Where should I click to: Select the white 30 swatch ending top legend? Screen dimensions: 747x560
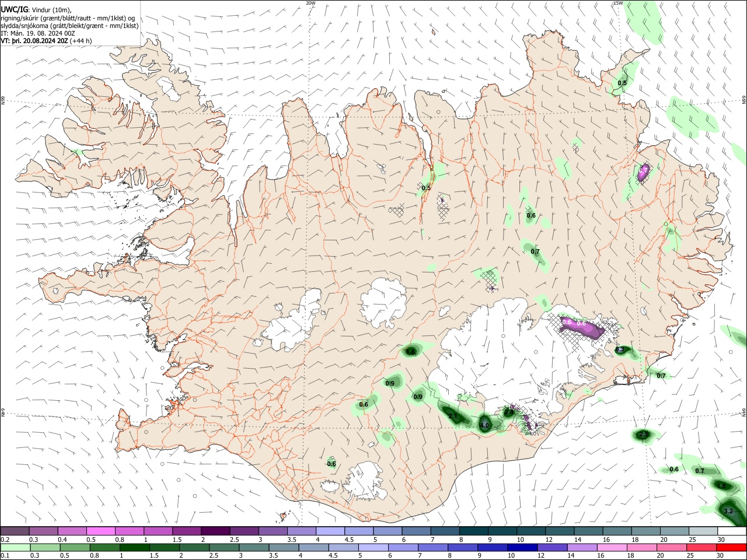732,531
